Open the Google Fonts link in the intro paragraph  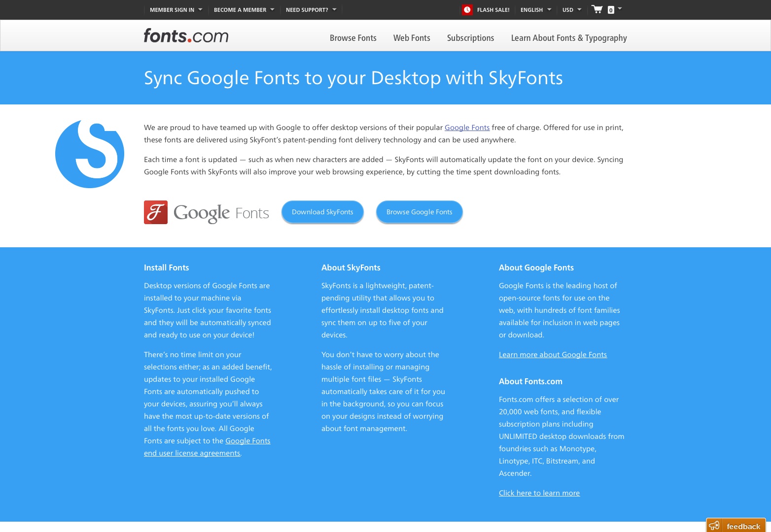(x=467, y=128)
